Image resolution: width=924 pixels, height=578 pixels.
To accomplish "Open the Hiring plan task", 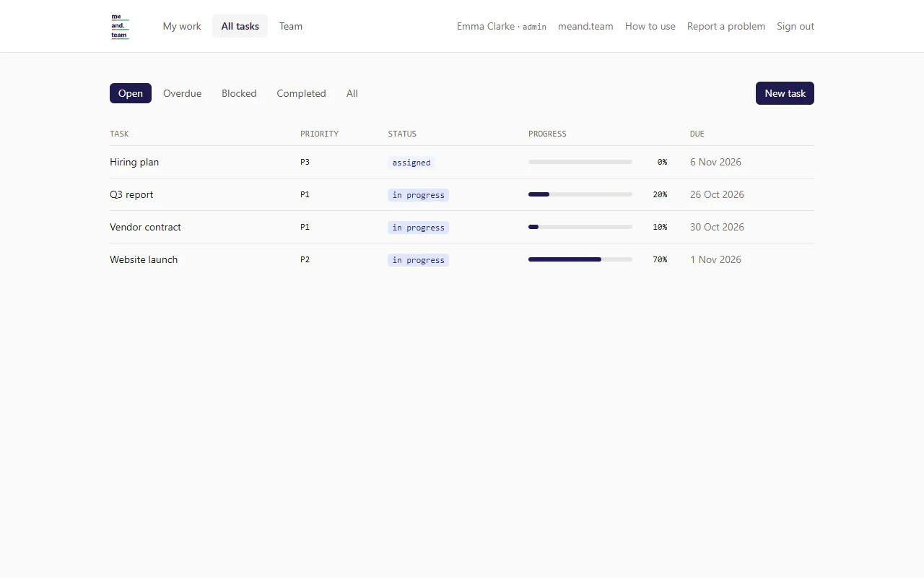I will click(x=134, y=162).
